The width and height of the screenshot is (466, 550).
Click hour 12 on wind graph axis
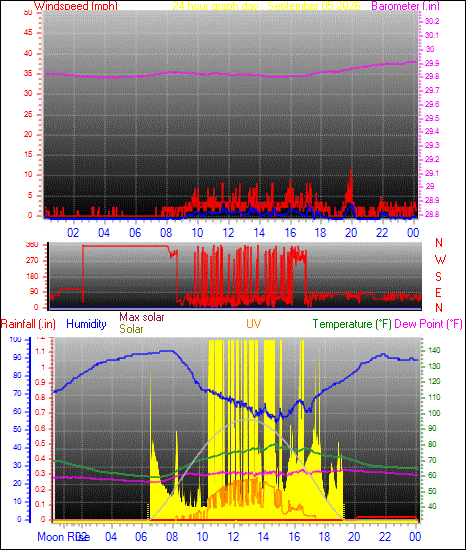pos(228,233)
